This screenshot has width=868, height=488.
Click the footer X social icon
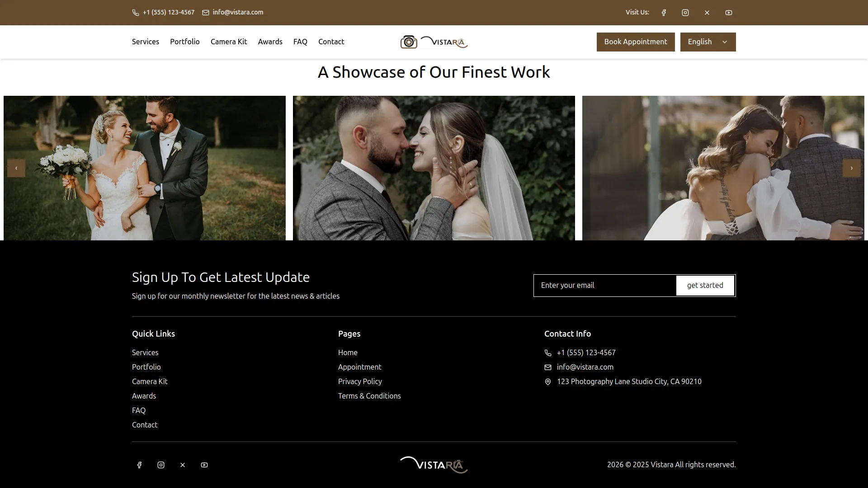(183, 465)
